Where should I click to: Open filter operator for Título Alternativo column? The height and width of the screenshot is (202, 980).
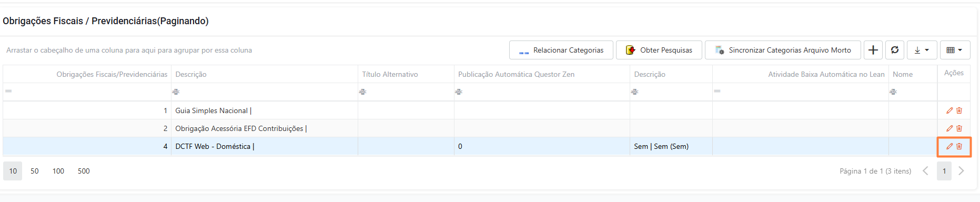point(362,92)
